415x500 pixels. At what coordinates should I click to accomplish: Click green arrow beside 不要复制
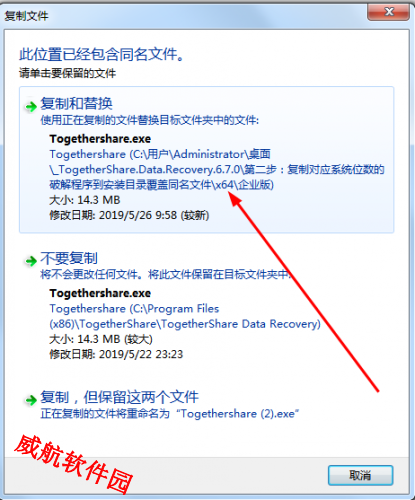(31, 261)
